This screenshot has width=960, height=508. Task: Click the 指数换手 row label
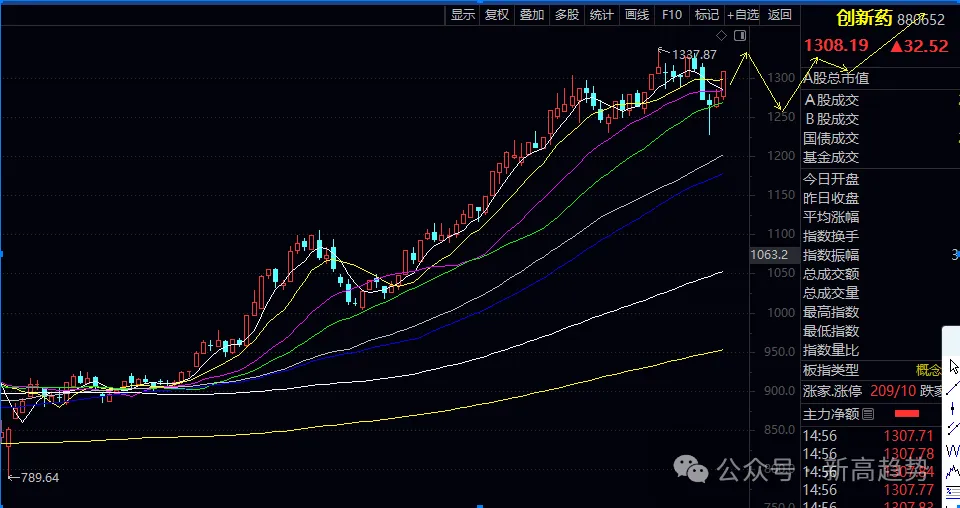pos(831,236)
